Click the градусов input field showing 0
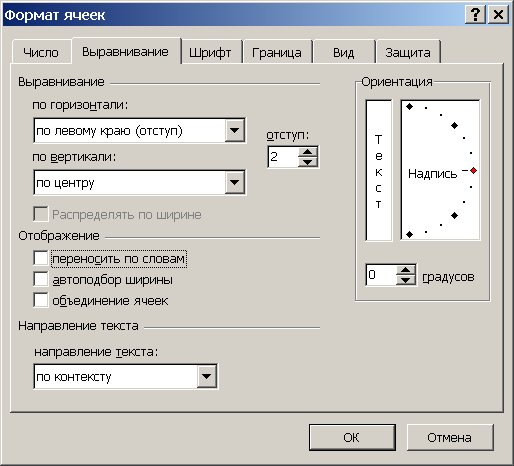514x466 pixels. click(381, 275)
